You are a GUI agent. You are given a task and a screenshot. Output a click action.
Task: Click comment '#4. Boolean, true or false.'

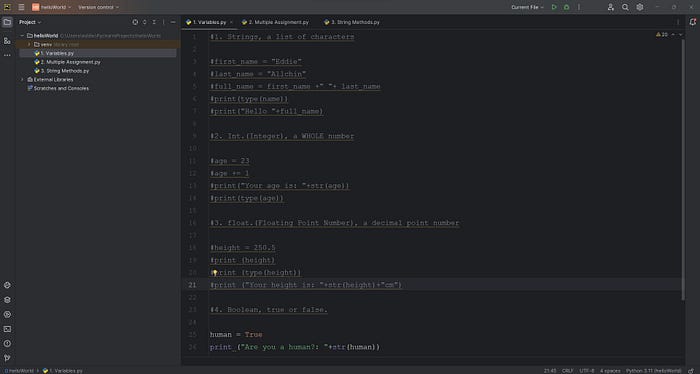click(x=269, y=310)
